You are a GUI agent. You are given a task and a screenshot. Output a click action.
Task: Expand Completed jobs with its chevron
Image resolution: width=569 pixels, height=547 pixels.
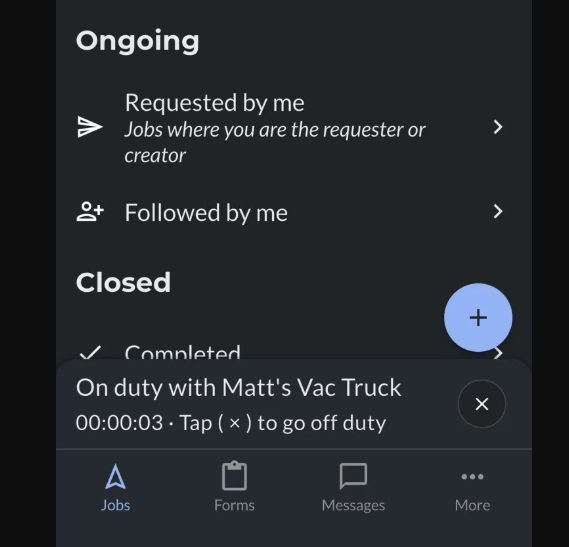(499, 353)
